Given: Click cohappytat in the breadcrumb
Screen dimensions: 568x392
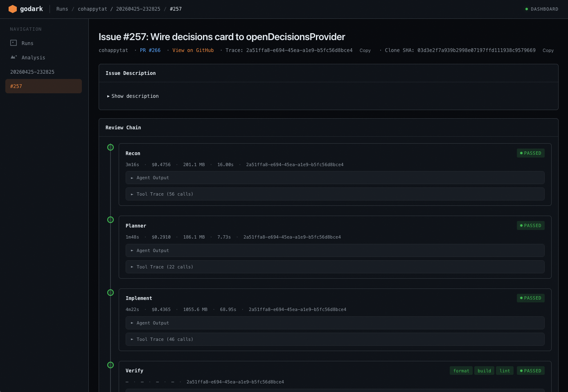Looking at the screenshot, I should click(92, 9).
